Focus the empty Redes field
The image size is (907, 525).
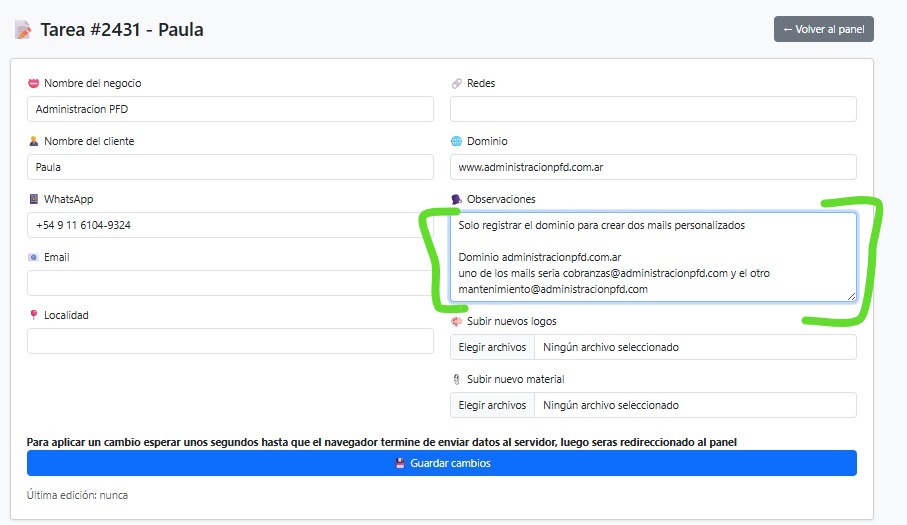pos(653,109)
